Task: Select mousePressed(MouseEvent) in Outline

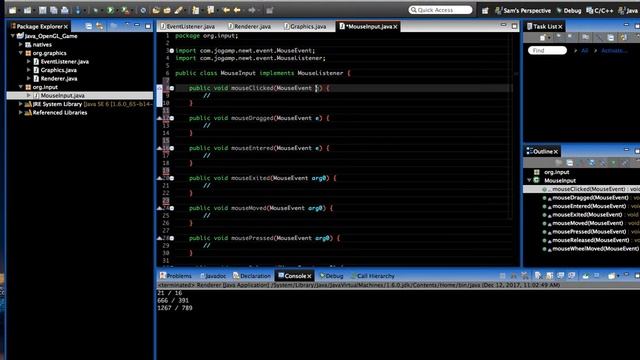Action: [589, 231]
